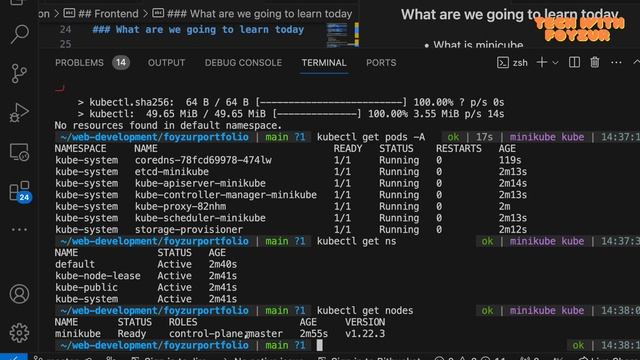This screenshot has height=360, width=640.
Task: Switch to the PORTS tab
Action: tap(381, 63)
